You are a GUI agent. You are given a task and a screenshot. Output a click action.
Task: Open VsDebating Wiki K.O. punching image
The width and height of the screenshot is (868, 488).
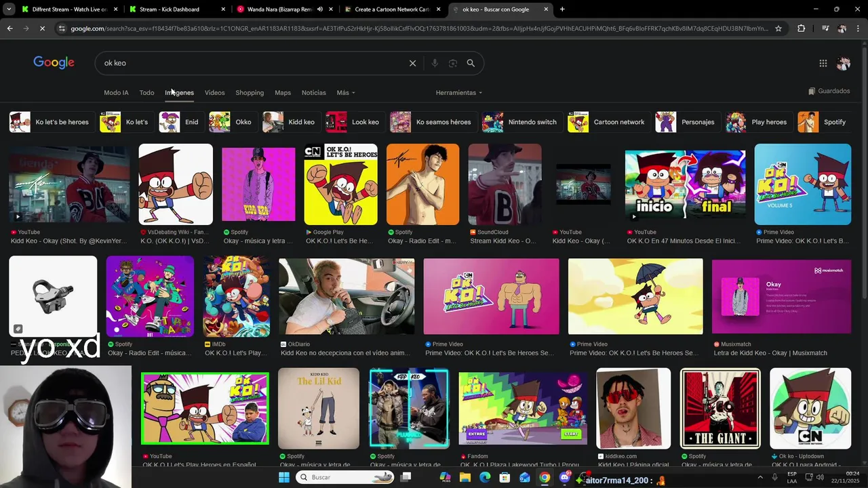point(176,184)
